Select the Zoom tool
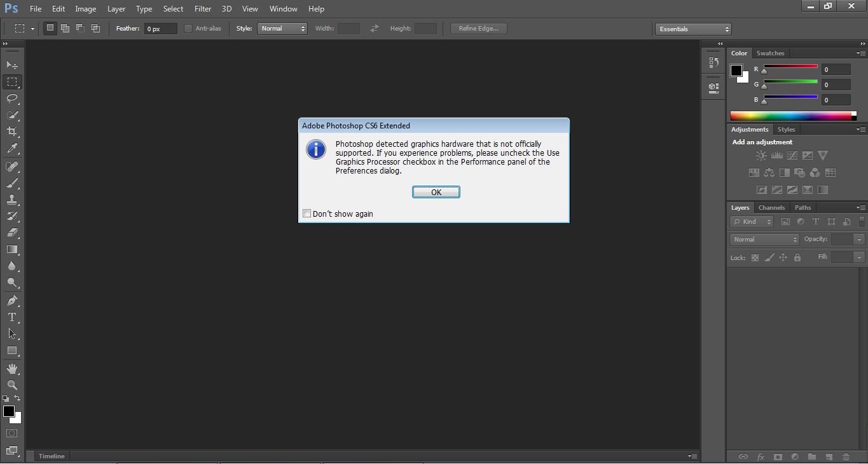The image size is (868, 464). click(x=12, y=385)
